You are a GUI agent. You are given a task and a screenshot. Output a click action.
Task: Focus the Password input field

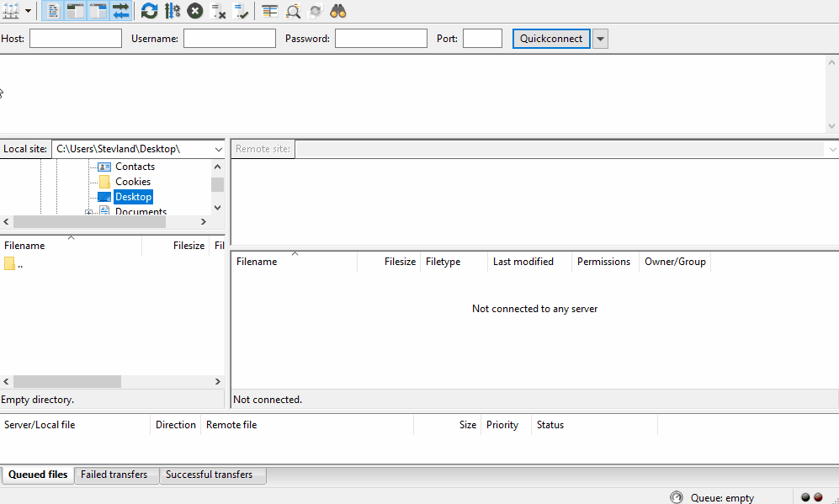point(381,39)
